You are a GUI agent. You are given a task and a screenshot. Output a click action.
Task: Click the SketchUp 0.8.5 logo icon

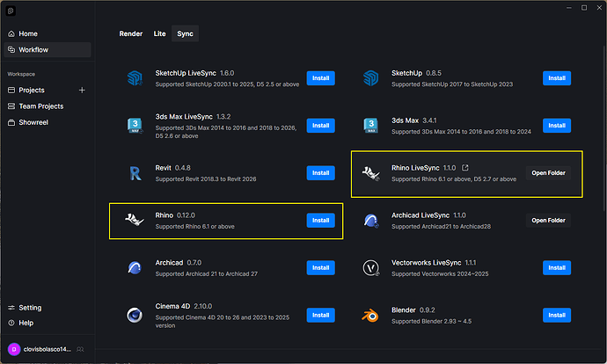371,78
